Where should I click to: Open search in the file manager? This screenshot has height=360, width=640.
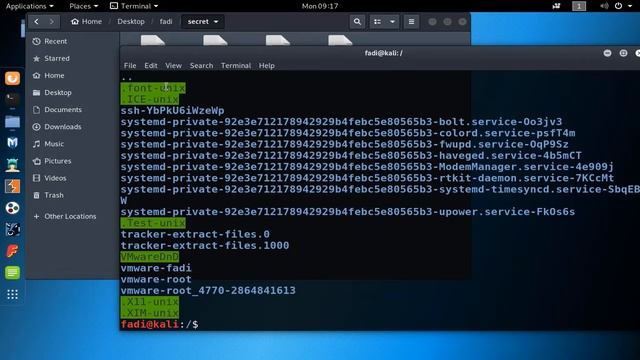point(357,22)
